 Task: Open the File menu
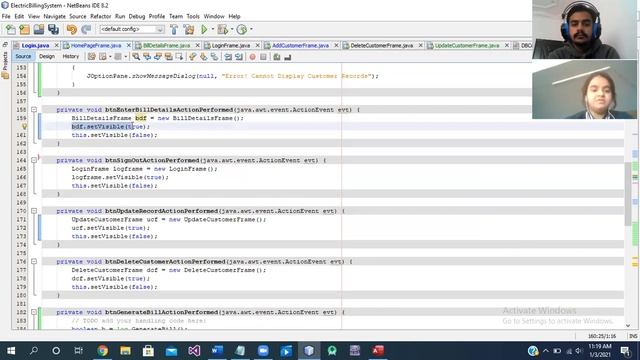[6, 16]
